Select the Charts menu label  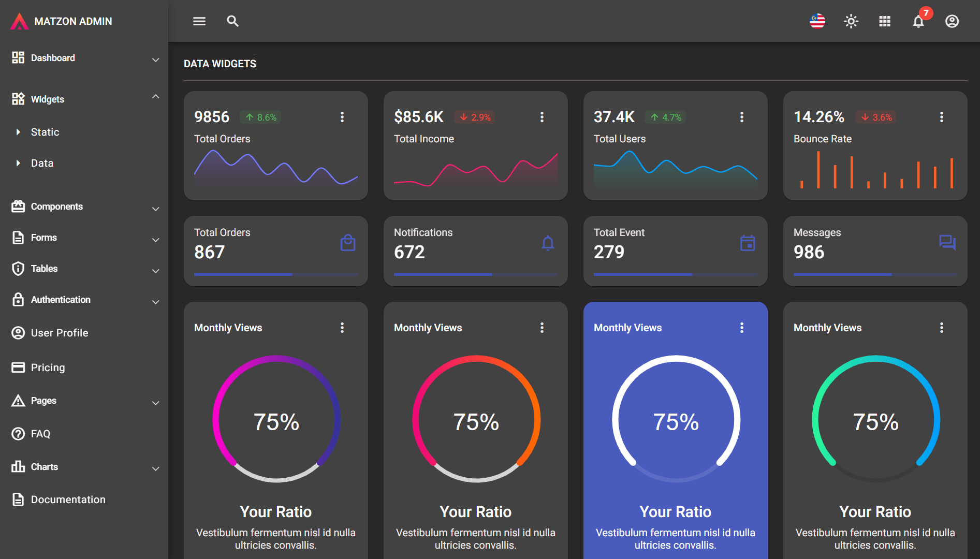(45, 467)
